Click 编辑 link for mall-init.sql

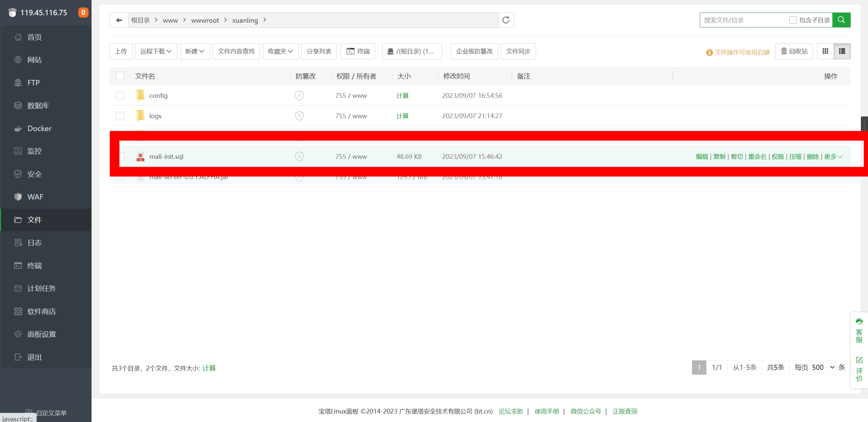pos(702,156)
